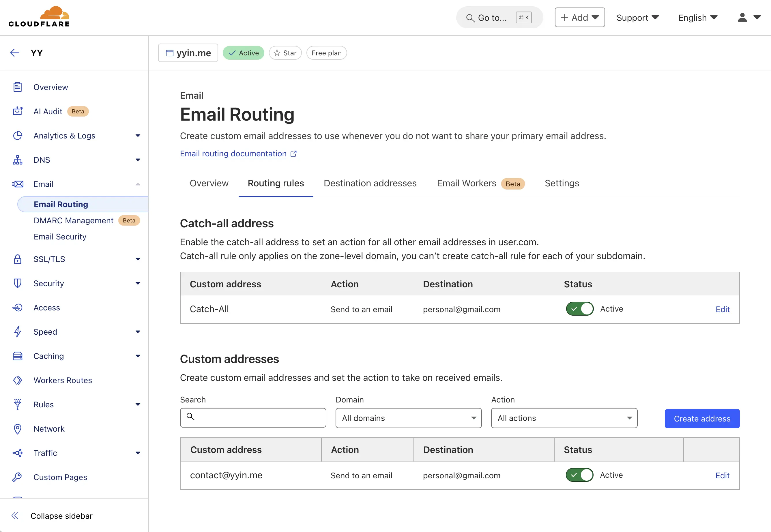Open the Email routing documentation link
Screen dimensions: 771x532
pyautogui.click(x=233, y=154)
